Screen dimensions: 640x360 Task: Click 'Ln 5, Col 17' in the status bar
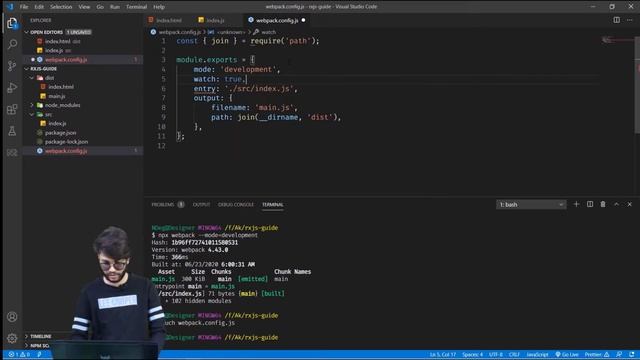click(x=442, y=354)
